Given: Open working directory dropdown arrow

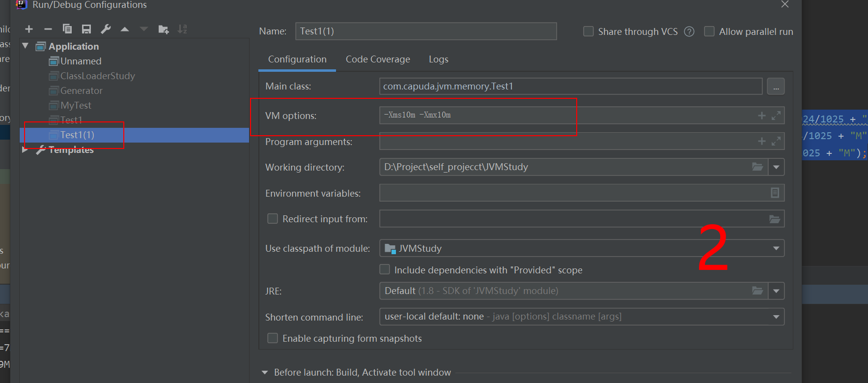Looking at the screenshot, I should 776,167.
